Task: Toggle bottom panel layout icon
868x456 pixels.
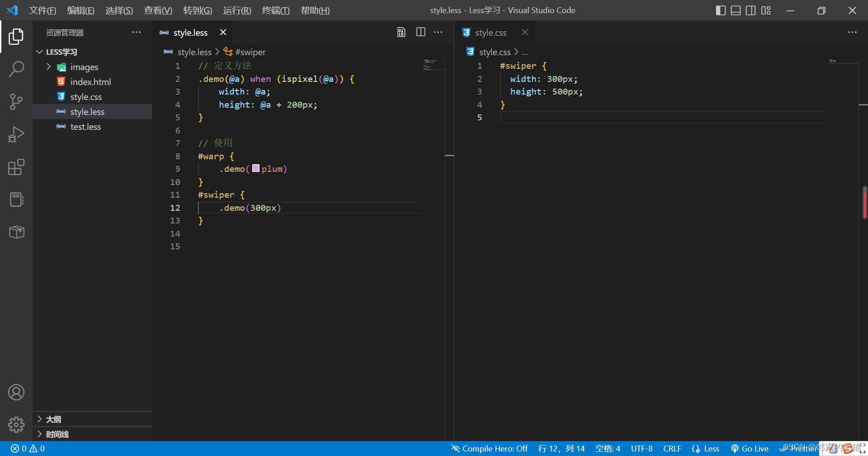Action: [x=736, y=10]
